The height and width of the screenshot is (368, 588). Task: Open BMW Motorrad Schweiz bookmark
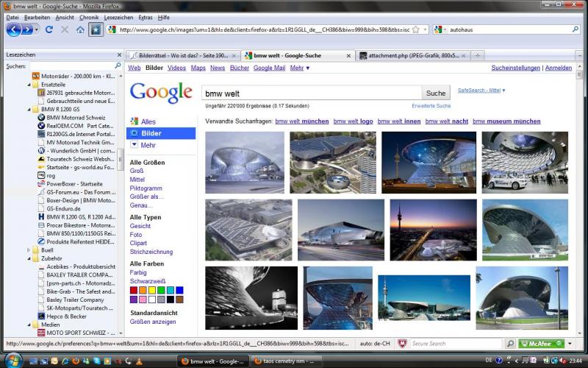point(71,118)
